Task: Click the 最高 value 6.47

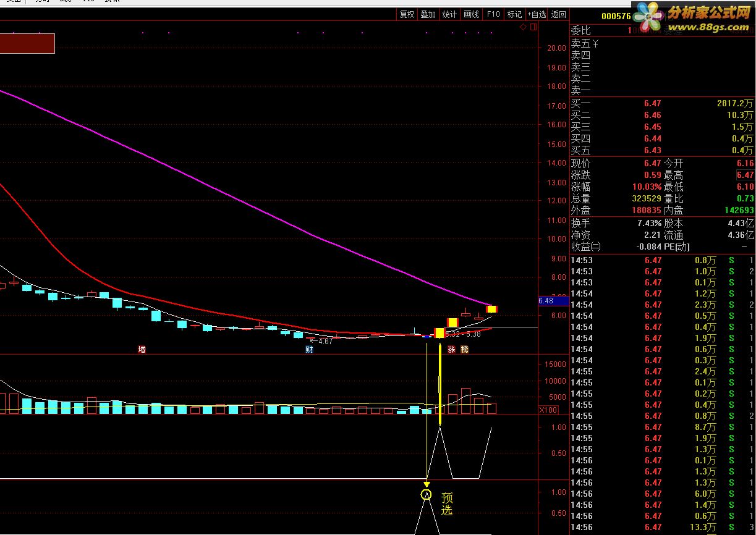Action: (x=745, y=175)
